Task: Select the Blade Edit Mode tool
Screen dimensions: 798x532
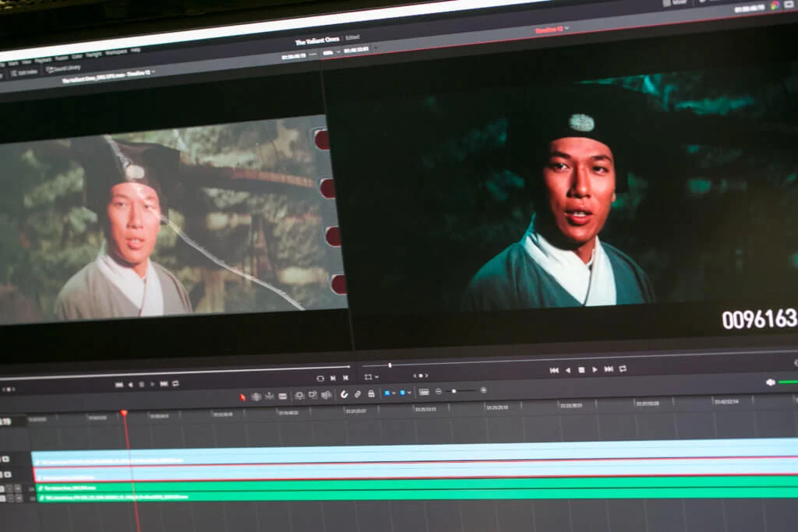Action: (283, 396)
